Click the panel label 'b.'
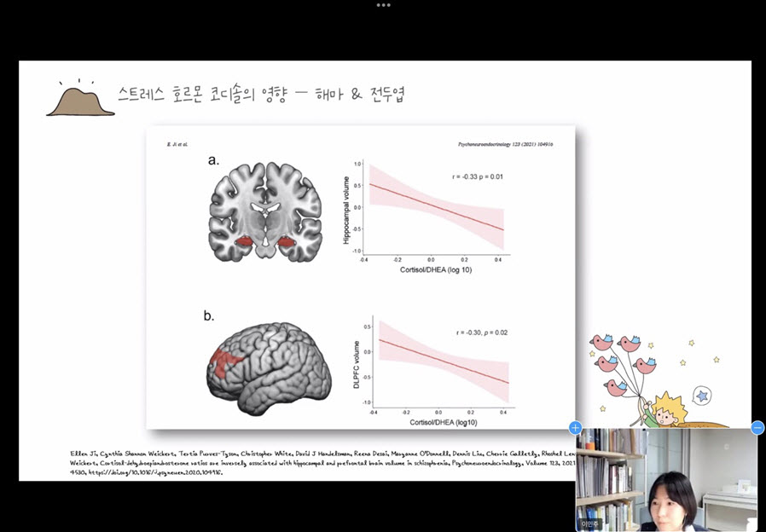Image resolution: width=766 pixels, height=532 pixels. click(209, 316)
